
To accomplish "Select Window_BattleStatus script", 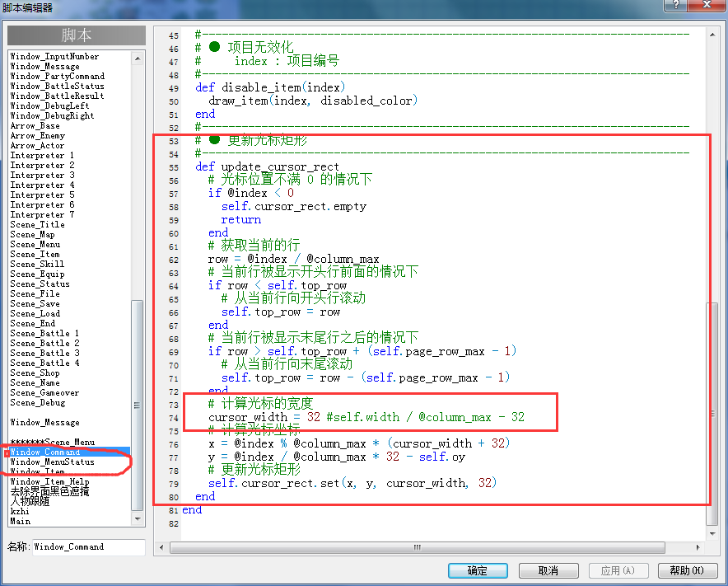I will [x=58, y=86].
